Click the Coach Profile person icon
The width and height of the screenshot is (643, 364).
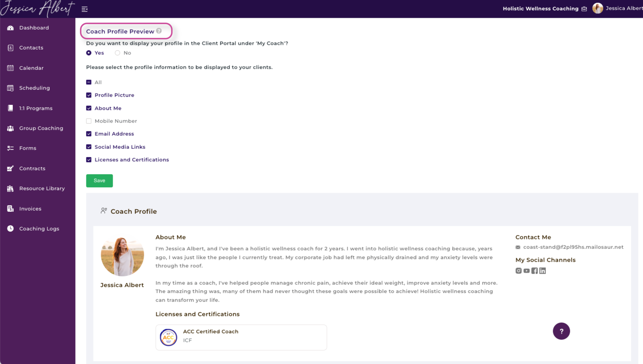pyautogui.click(x=104, y=211)
